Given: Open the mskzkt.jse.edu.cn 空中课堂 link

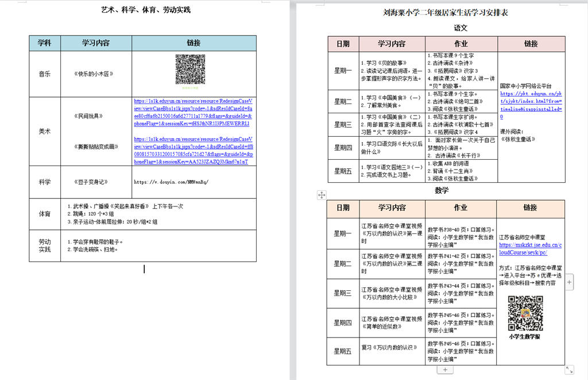Looking at the screenshot, I should click(530, 248).
